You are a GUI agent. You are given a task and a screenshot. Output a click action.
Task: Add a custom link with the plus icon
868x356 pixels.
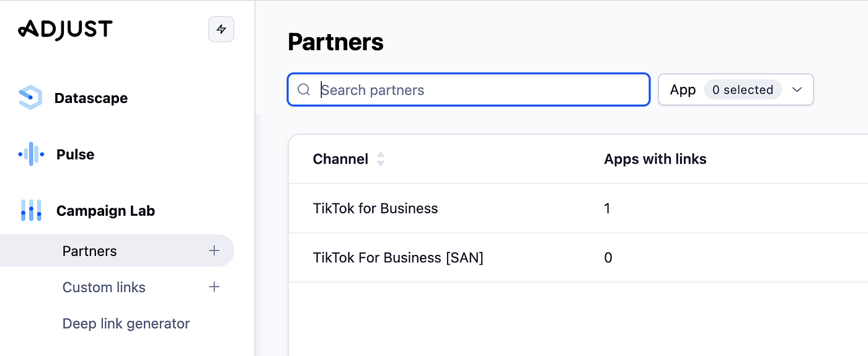tap(215, 287)
